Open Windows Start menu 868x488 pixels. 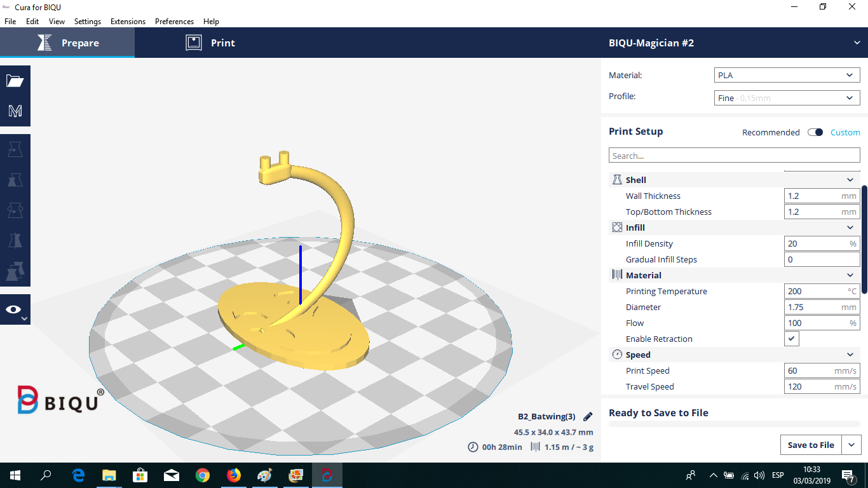pyautogui.click(x=15, y=475)
